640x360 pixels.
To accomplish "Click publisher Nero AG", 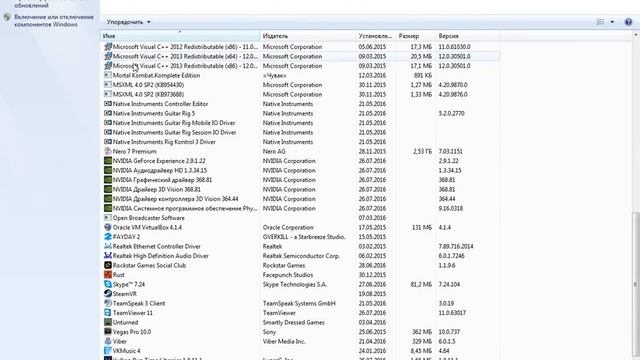I will tap(274, 151).
